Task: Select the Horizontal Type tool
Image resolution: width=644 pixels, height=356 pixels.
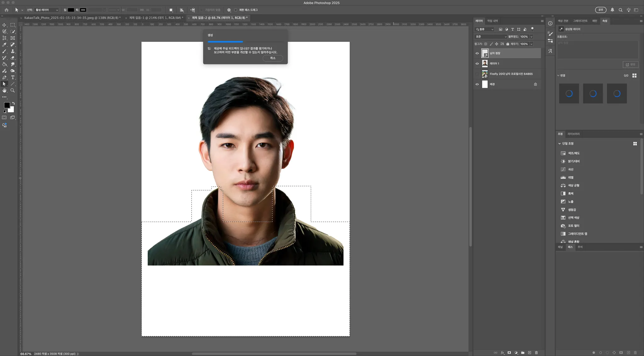Action: (x=13, y=77)
